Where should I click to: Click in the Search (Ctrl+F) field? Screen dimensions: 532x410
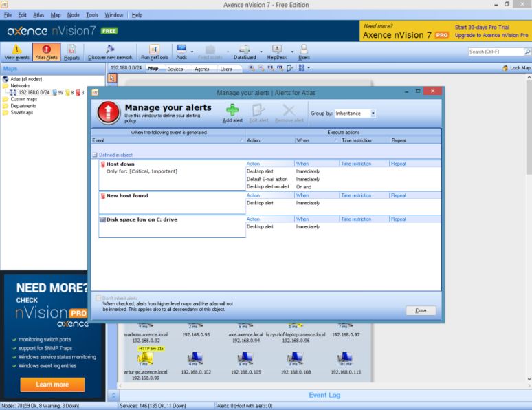pos(496,52)
